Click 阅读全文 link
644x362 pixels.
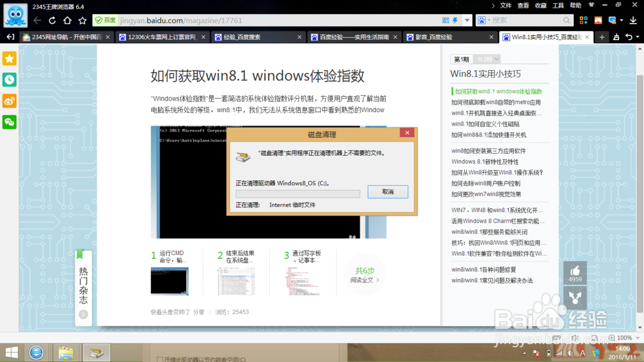[365, 280]
